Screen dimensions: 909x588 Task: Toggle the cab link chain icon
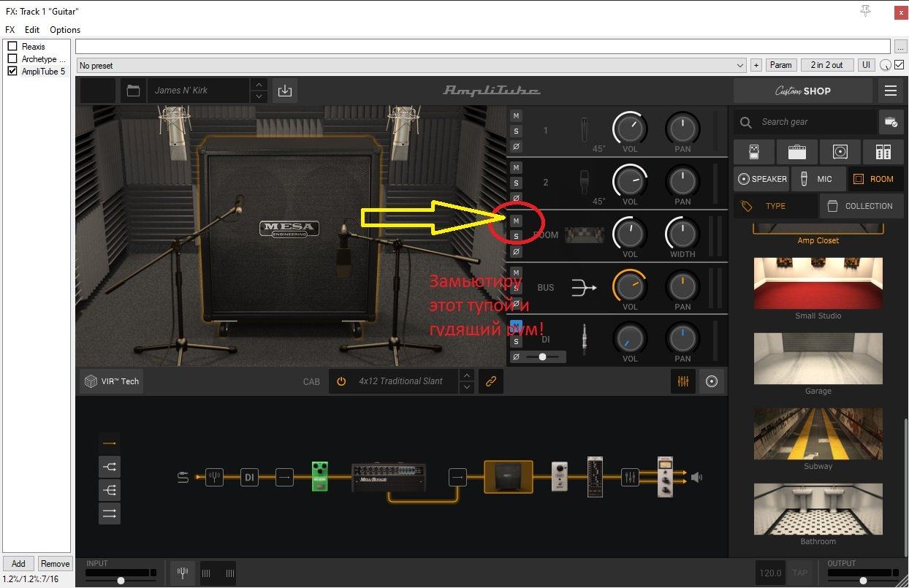click(x=491, y=381)
